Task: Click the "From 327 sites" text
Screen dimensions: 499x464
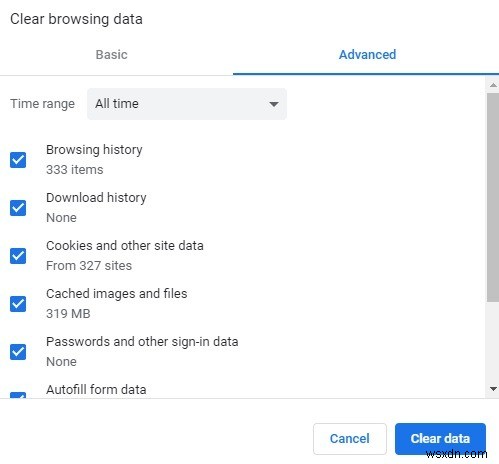Action: (89, 266)
